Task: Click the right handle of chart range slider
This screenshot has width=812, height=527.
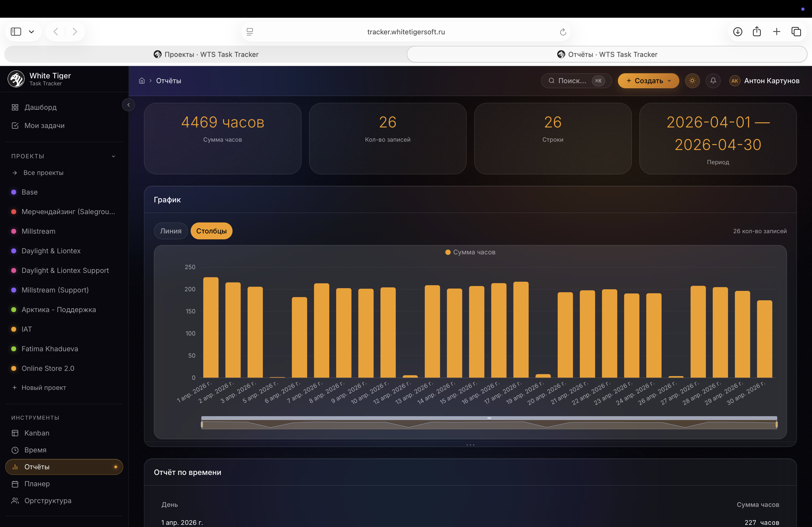Action: [777, 425]
